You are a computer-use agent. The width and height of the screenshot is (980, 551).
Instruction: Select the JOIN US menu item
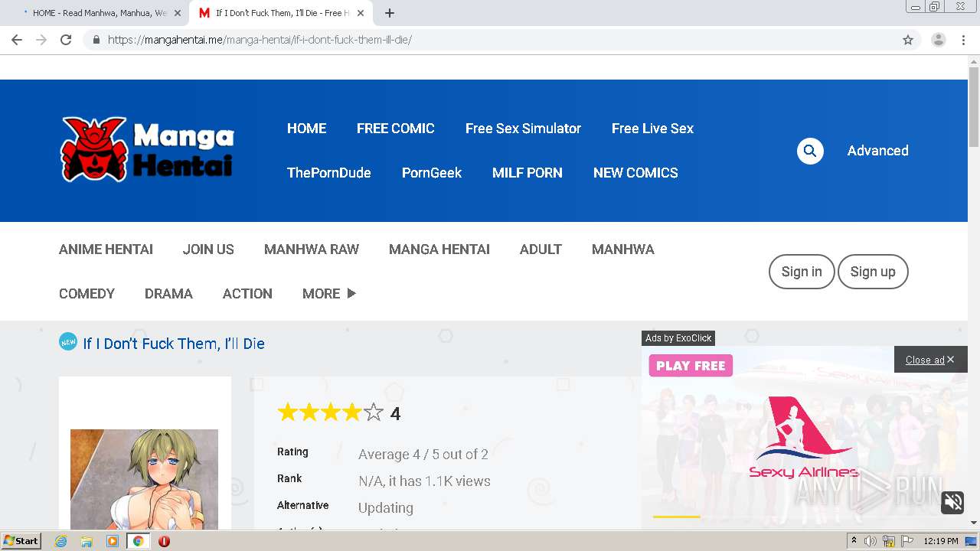pyautogui.click(x=208, y=249)
